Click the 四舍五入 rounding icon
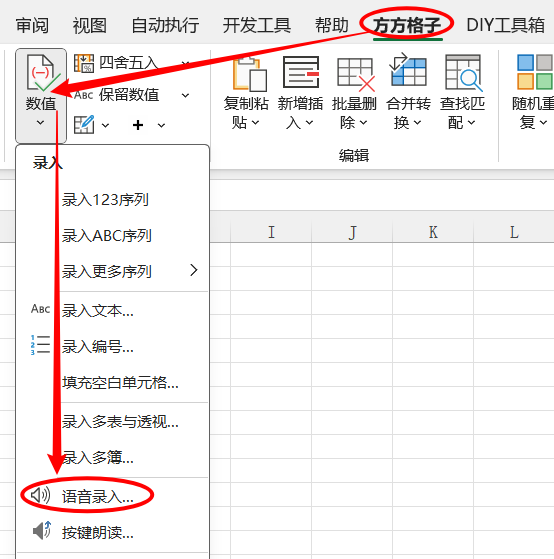 click(84, 63)
